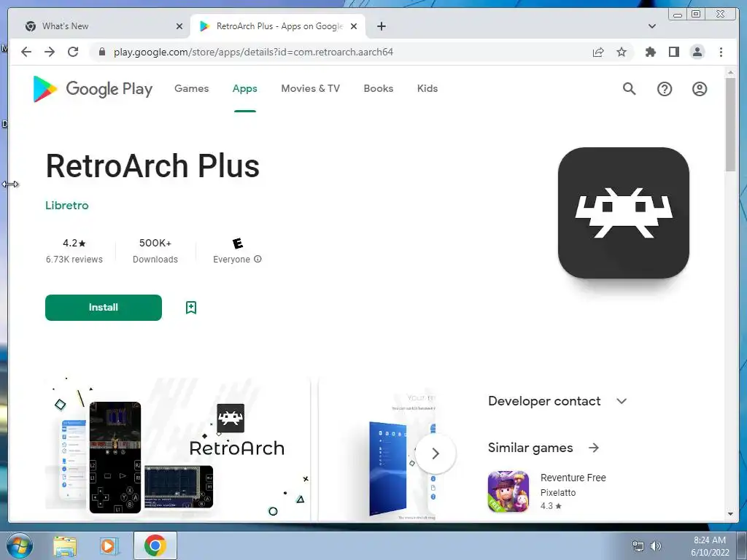Show next screenshot with carousel arrow
Image resolution: width=747 pixels, height=560 pixels.
[435, 454]
